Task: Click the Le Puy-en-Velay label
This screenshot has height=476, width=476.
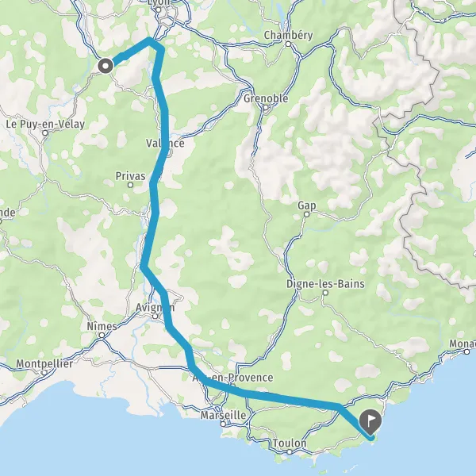Action: (x=45, y=125)
